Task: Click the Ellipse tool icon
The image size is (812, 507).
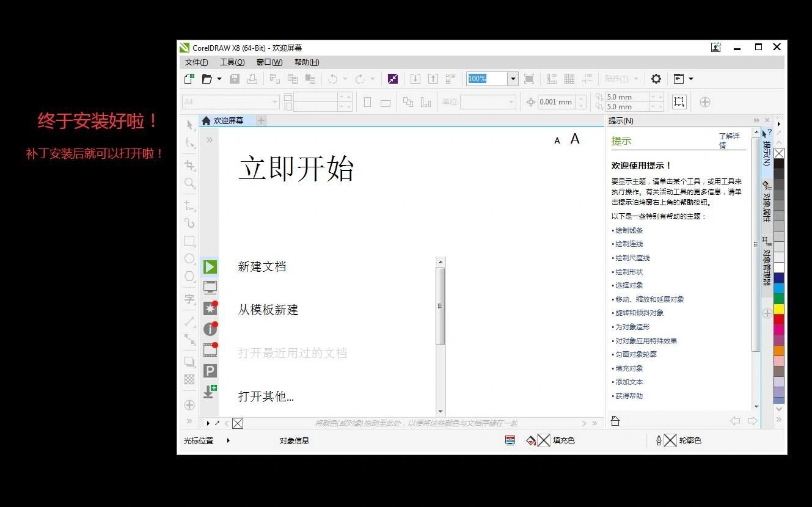Action: click(x=190, y=259)
